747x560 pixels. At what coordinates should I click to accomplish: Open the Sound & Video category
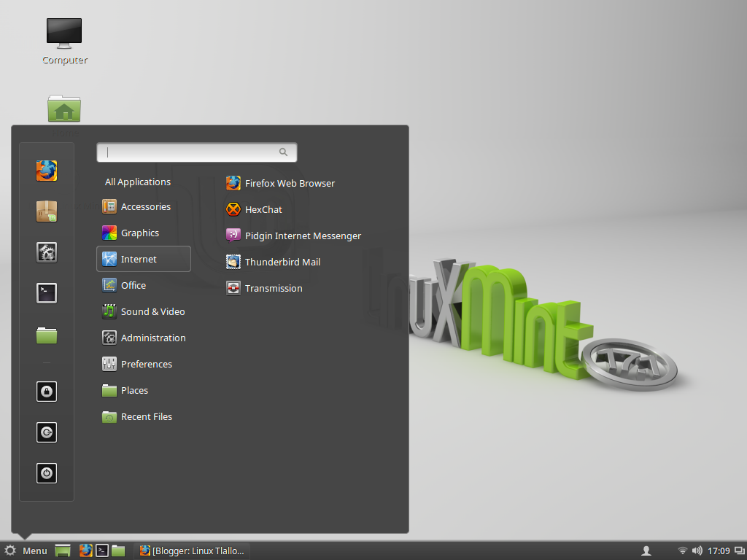coord(153,311)
